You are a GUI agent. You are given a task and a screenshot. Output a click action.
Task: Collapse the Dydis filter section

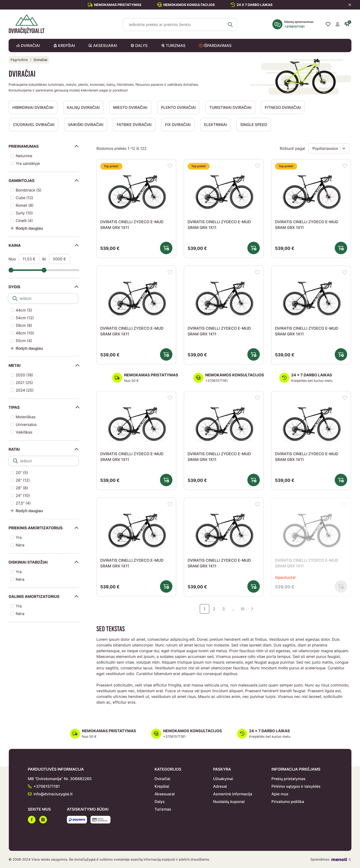click(76, 287)
